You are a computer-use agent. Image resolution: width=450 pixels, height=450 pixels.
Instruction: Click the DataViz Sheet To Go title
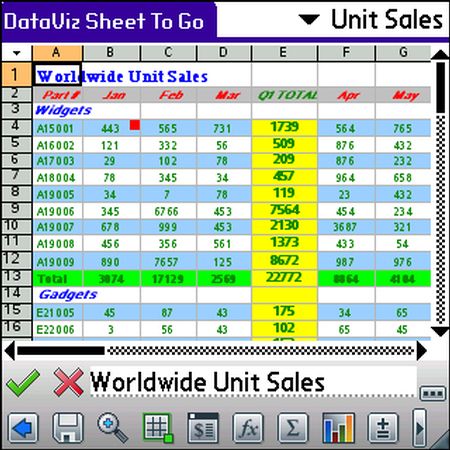pyautogui.click(x=104, y=21)
